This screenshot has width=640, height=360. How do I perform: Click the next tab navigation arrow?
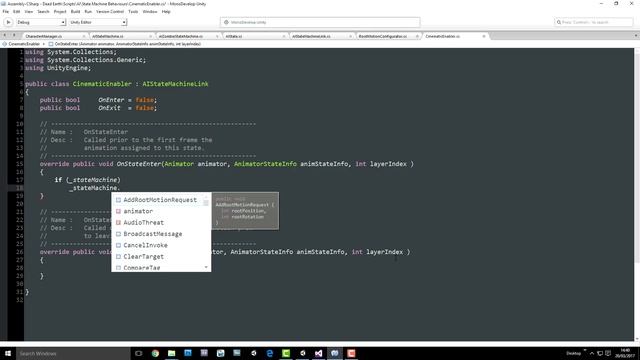(x=14, y=36)
